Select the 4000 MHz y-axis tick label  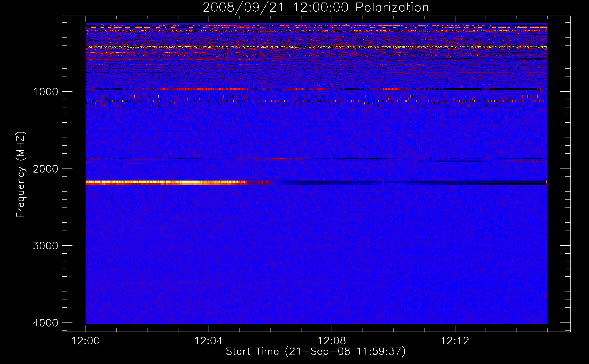46,323
